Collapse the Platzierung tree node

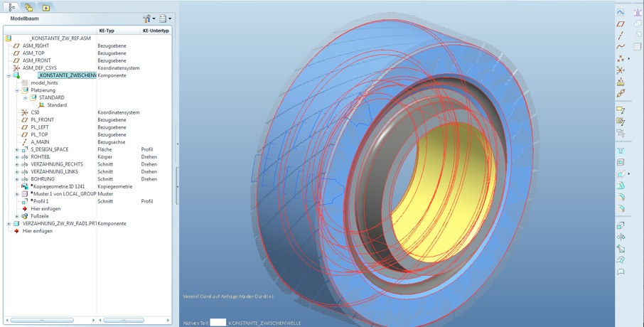(17, 90)
